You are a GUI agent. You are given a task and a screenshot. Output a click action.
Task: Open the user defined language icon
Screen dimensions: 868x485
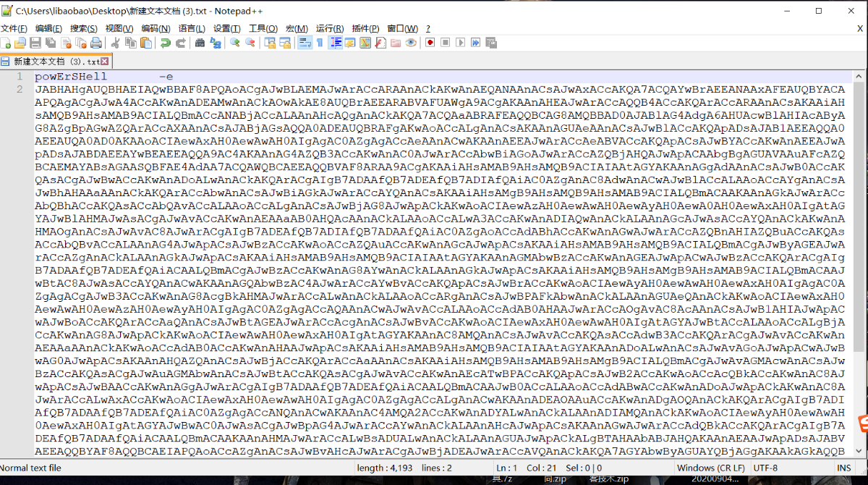coord(350,43)
